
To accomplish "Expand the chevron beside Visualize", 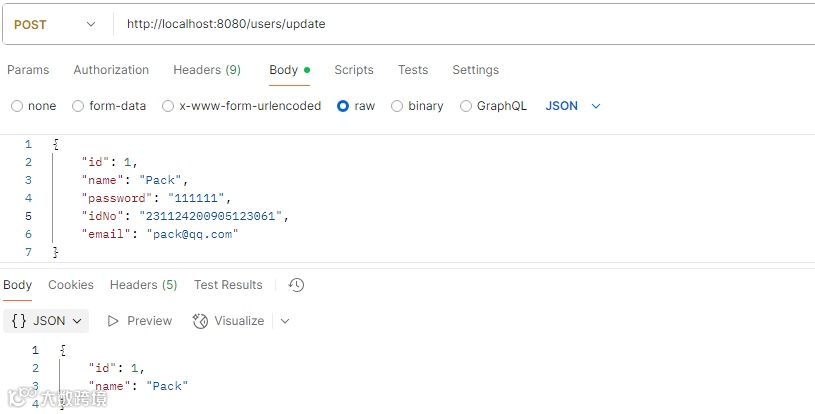I will (285, 321).
